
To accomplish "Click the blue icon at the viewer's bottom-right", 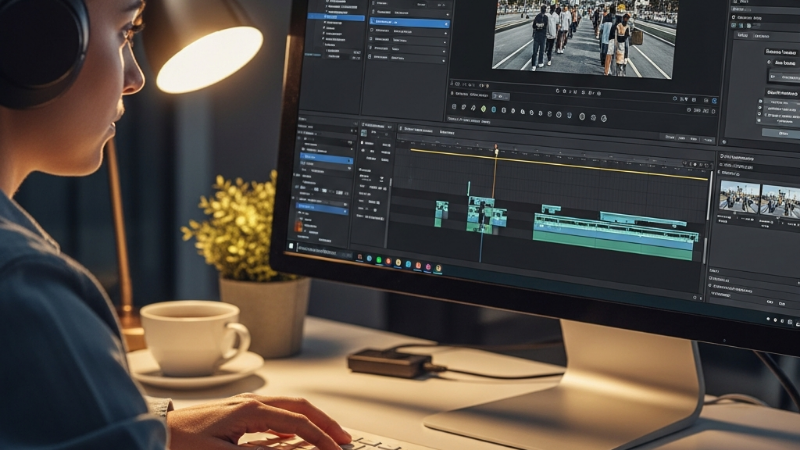I will click(713, 101).
